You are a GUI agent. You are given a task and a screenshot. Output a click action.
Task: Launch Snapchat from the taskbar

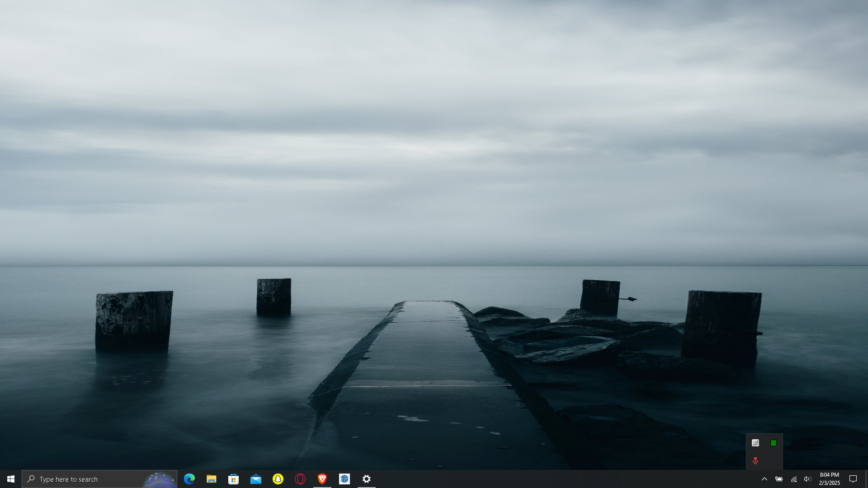[x=278, y=479]
